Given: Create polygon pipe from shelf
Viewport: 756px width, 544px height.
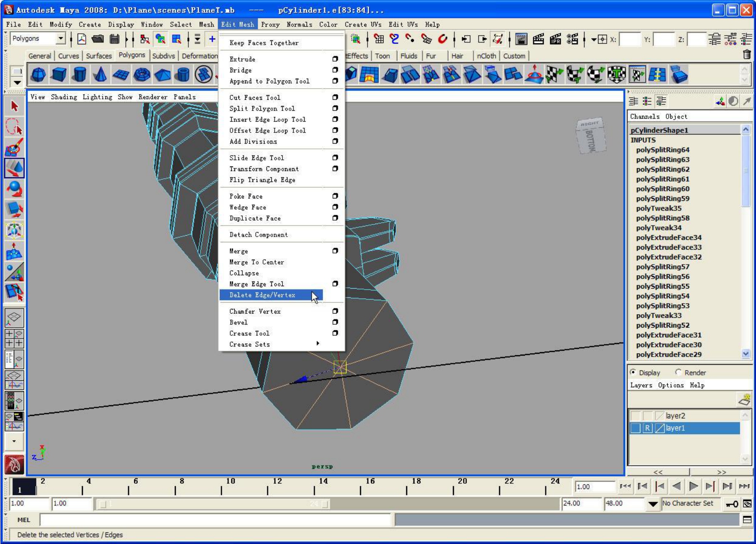Looking at the screenshot, I should point(183,75).
